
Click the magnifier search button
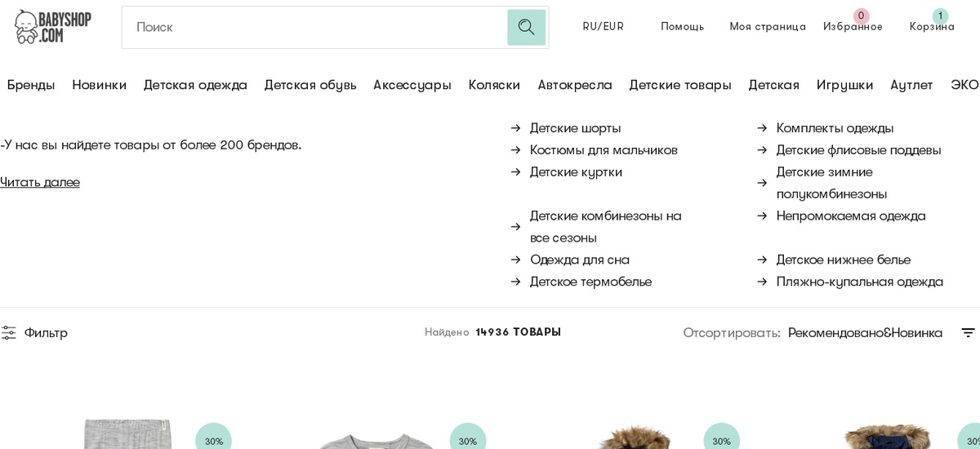526,27
